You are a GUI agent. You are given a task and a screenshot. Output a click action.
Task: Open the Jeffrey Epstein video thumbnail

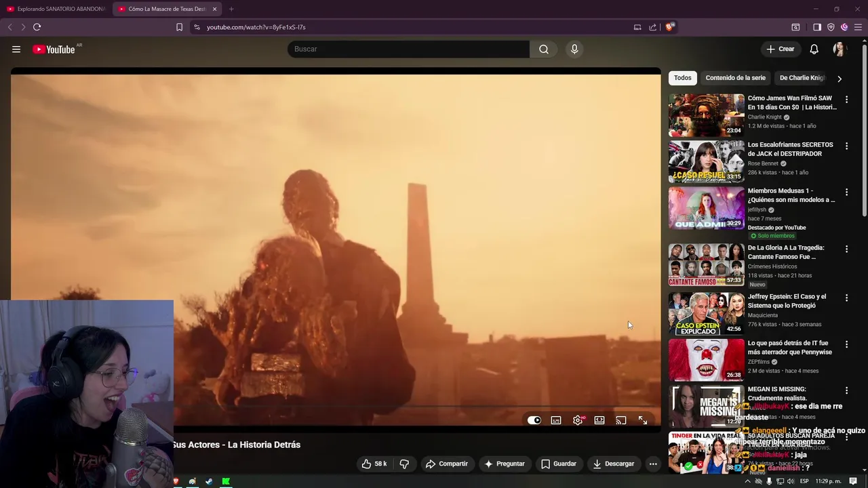[706, 313]
